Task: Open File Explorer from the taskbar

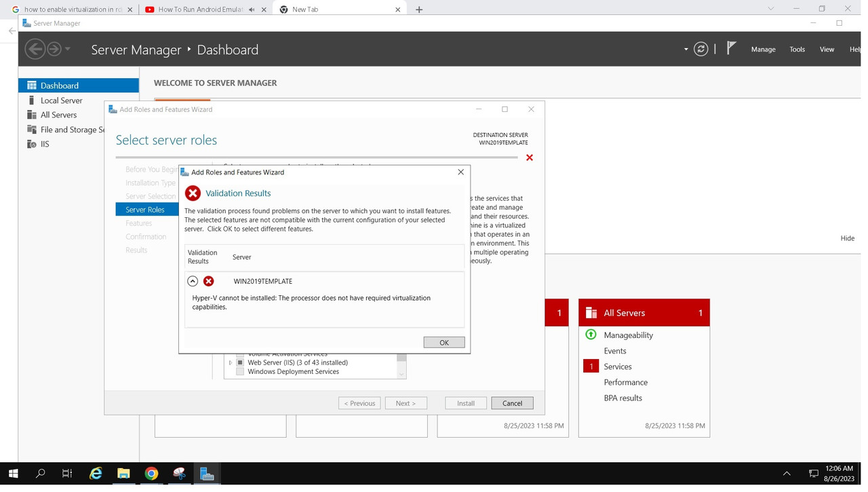Action: [123, 474]
